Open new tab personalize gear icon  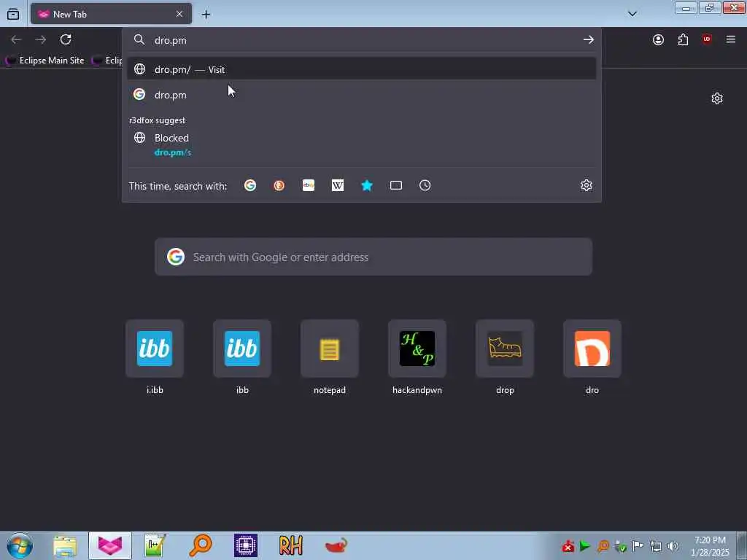coord(717,98)
